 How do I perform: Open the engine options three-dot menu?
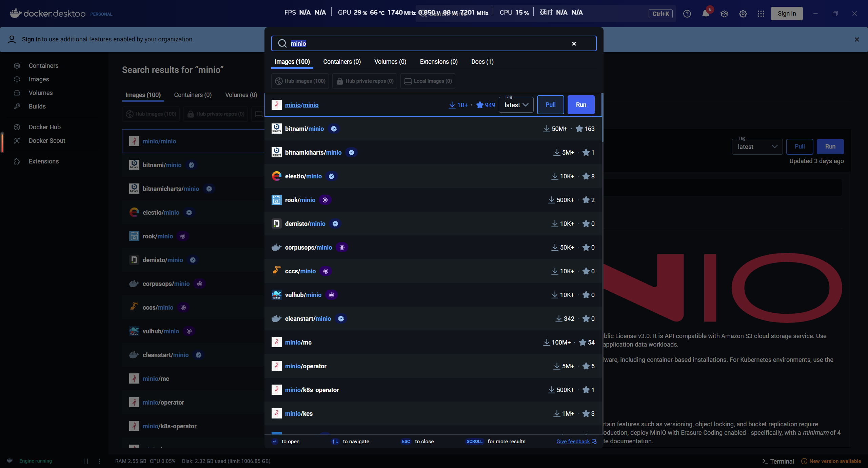(x=99, y=461)
